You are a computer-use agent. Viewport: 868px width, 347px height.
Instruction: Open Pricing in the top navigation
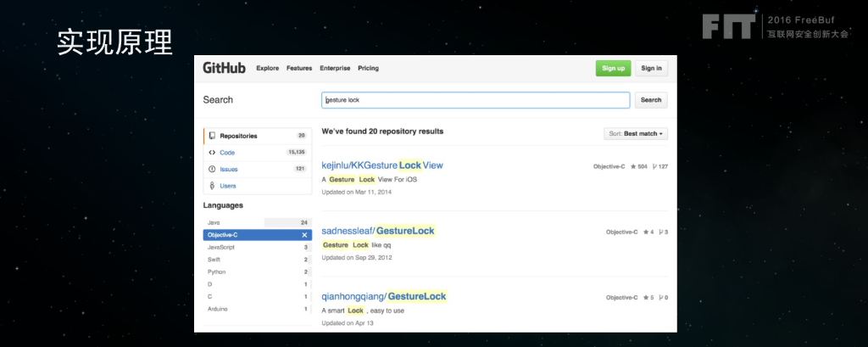click(368, 68)
